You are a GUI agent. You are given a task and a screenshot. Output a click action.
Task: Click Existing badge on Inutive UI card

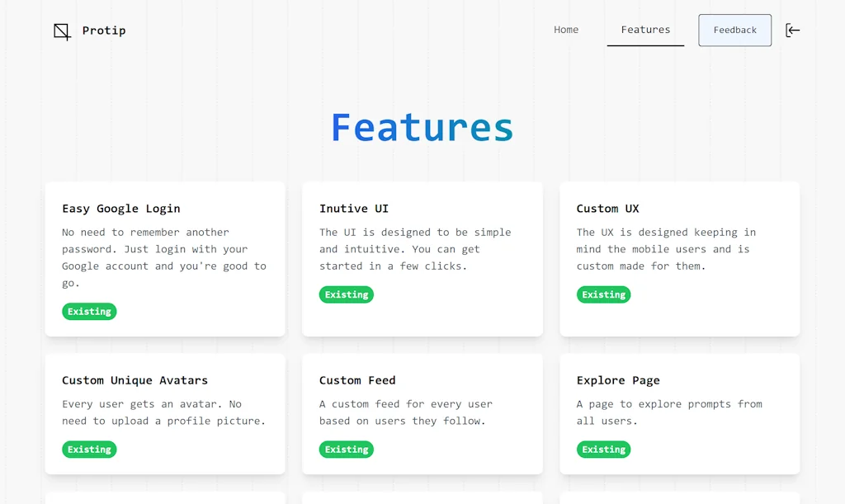tap(347, 294)
